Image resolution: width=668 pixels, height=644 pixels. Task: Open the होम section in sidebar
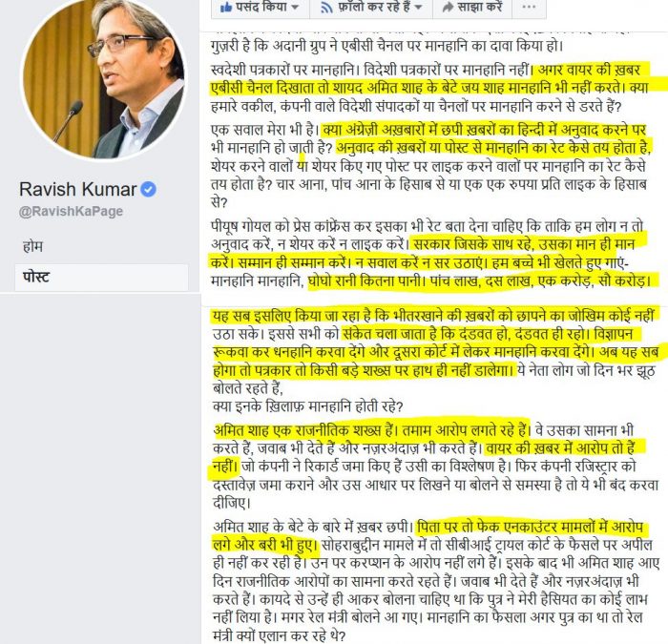[32, 246]
